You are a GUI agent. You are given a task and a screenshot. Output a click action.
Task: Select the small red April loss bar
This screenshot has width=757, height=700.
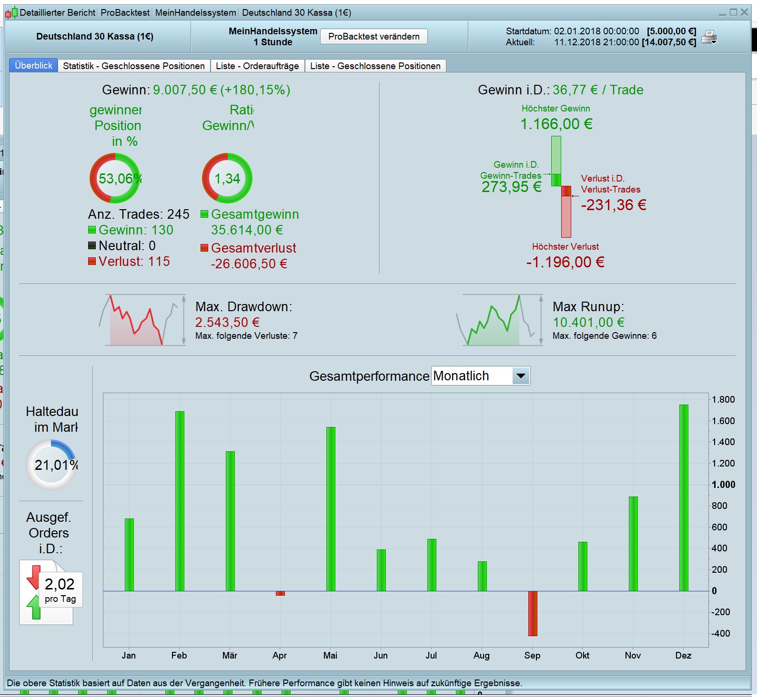280,593
